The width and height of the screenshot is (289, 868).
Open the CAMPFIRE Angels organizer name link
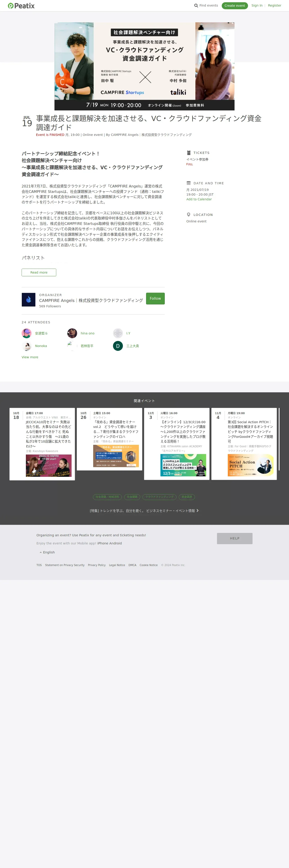[91, 300]
